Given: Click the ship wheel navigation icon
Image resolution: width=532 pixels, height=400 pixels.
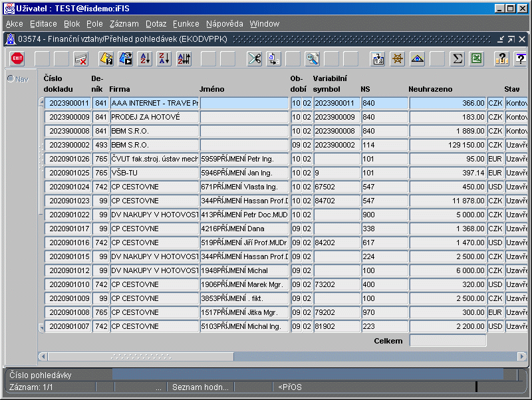Looking at the screenshot, I should 398,59.
